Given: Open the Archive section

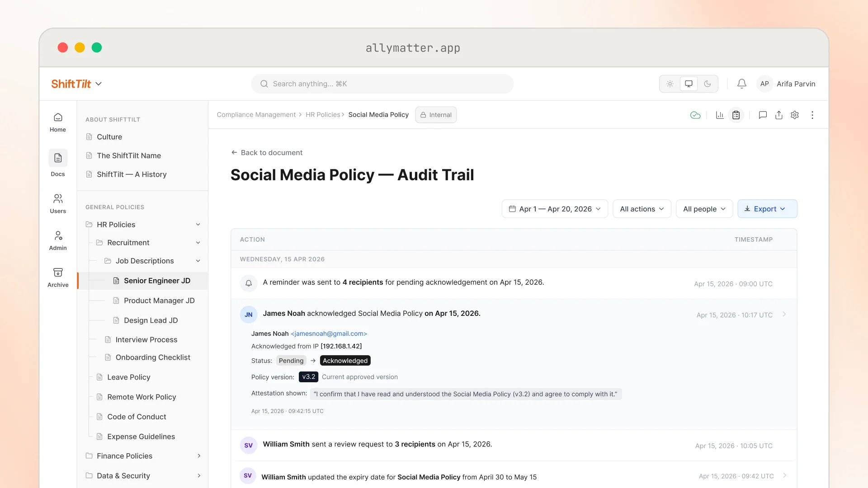Looking at the screenshot, I should coord(58,277).
